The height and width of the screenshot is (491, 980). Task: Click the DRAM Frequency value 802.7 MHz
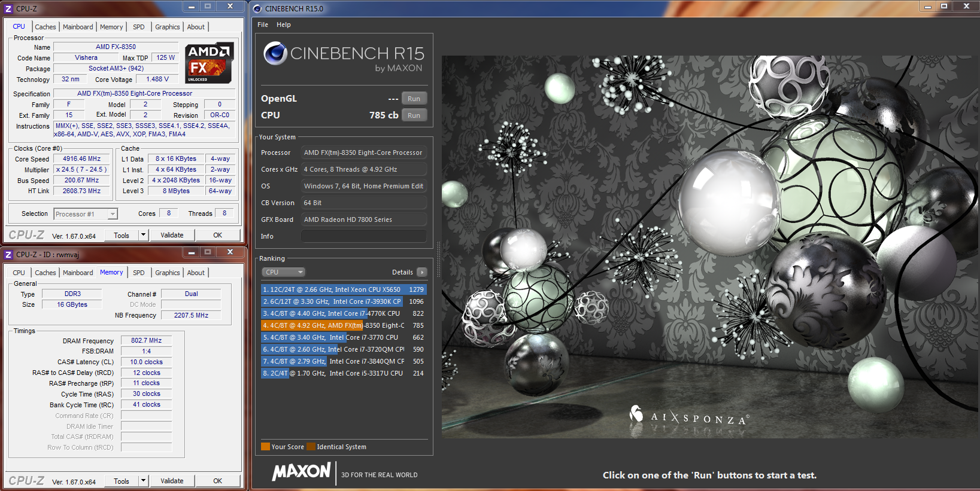[x=147, y=340]
